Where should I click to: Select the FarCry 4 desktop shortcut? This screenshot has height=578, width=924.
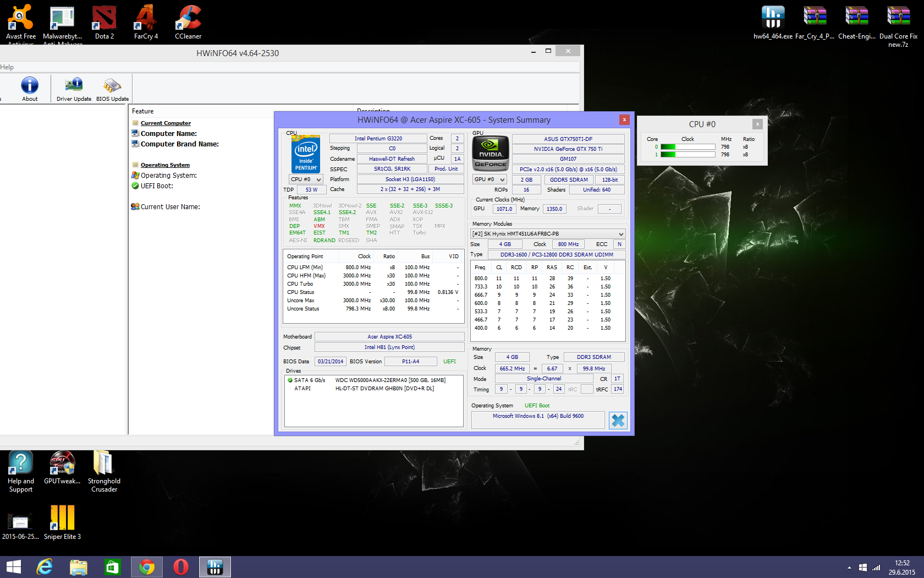pyautogui.click(x=146, y=22)
